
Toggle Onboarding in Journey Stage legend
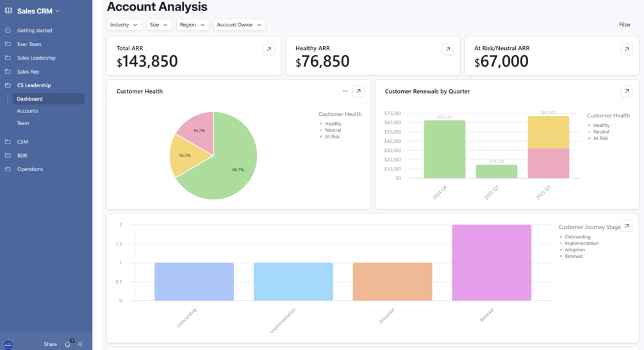coord(575,237)
